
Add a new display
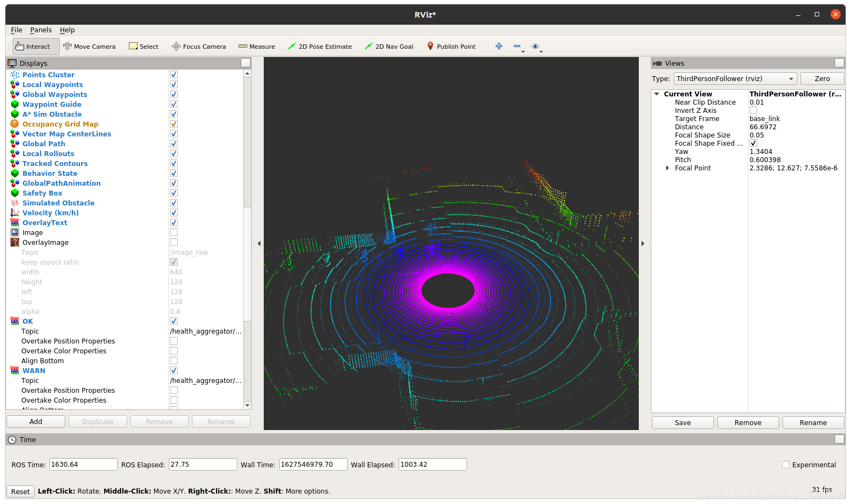pyautogui.click(x=35, y=421)
